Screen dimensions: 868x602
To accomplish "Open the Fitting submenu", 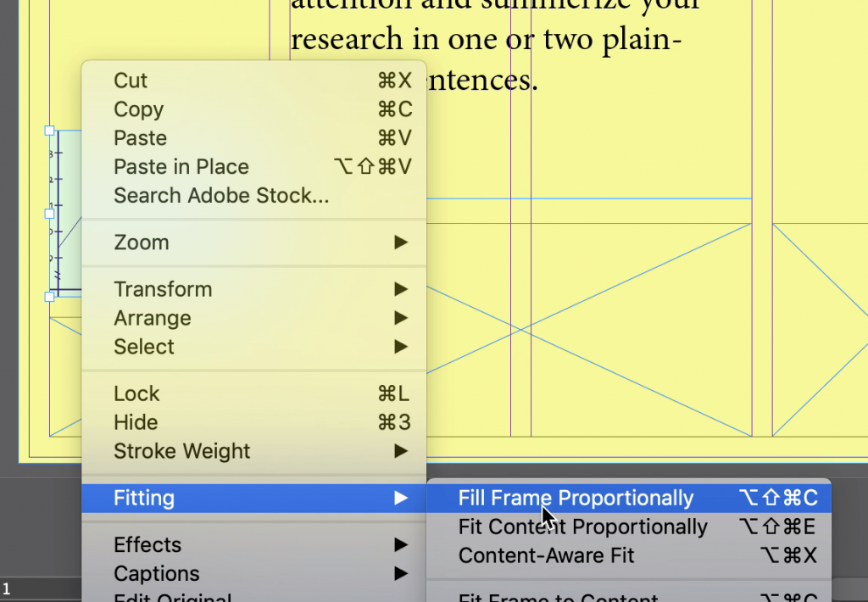I will tap(254, 498).
